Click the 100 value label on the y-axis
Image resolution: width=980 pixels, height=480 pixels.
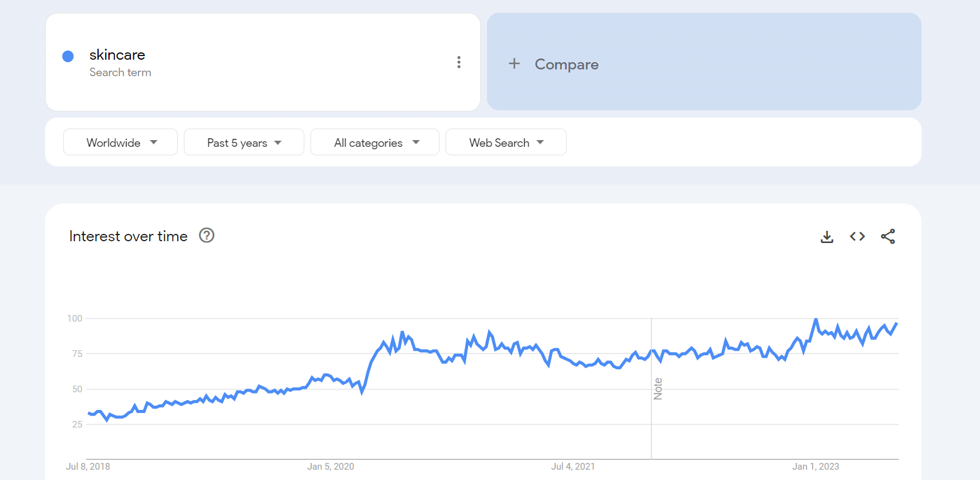[x=75, y=319]
